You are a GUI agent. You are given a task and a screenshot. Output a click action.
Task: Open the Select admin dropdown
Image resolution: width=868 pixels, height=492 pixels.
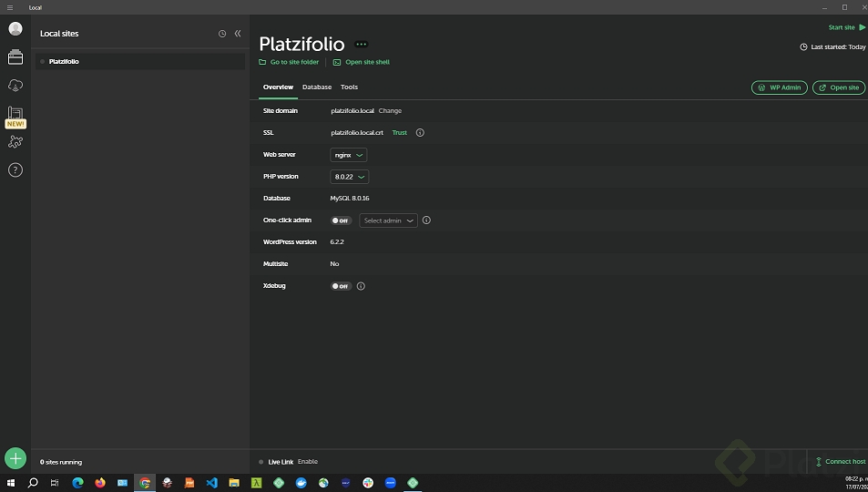point(388,220)
